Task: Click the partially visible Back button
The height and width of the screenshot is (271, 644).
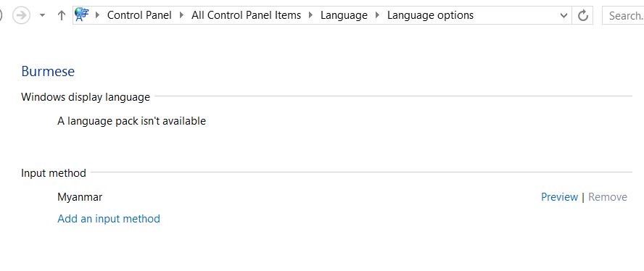Action: point(1,16)
